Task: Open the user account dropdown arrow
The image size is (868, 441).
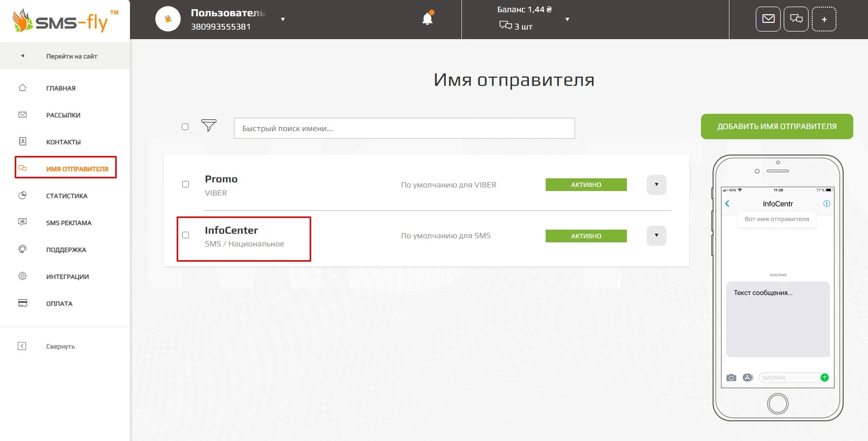Action: tap(283, 19)
